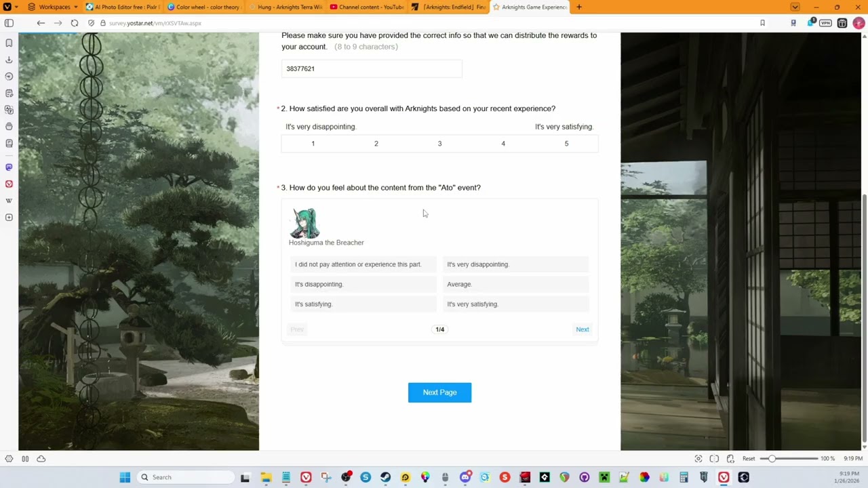
Task: Open the Reading List panel in sidebar
Action: click(x=9, y=143)
